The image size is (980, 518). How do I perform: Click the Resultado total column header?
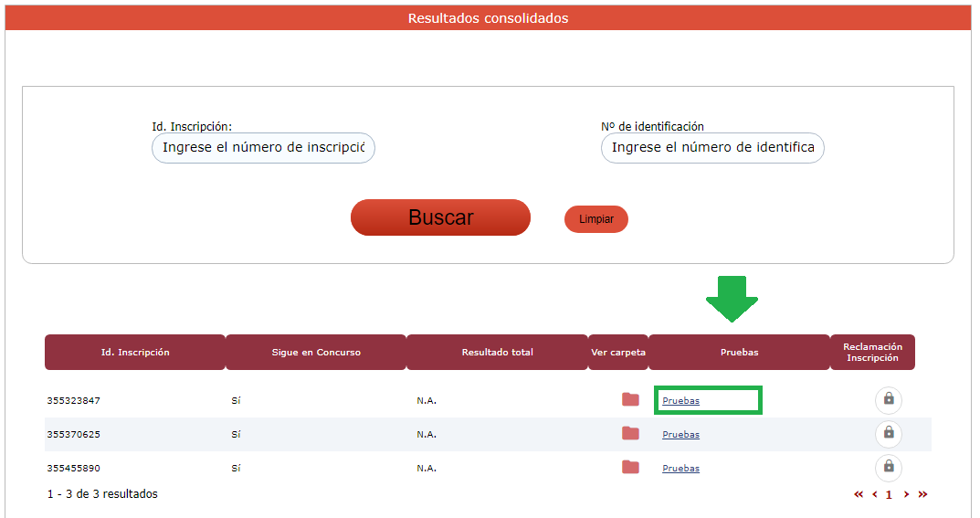(x=497, y=353)
